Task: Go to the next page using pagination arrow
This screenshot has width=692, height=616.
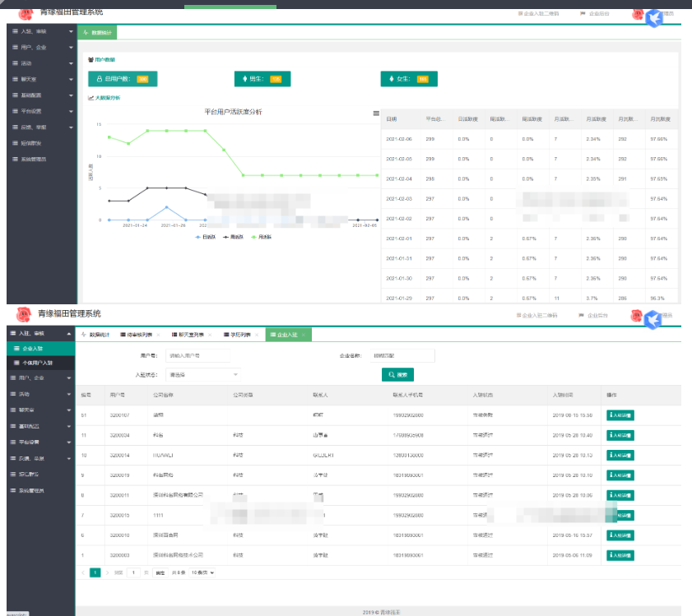Action: (107, 572)
